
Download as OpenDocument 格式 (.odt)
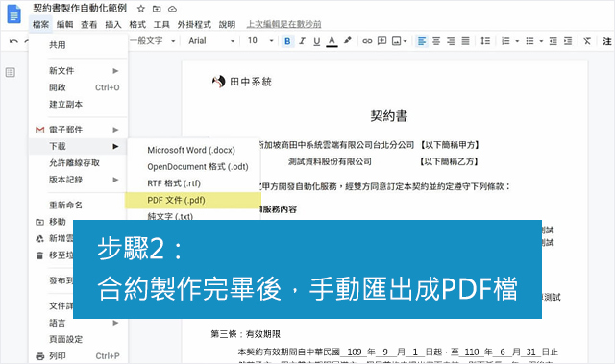193,167
